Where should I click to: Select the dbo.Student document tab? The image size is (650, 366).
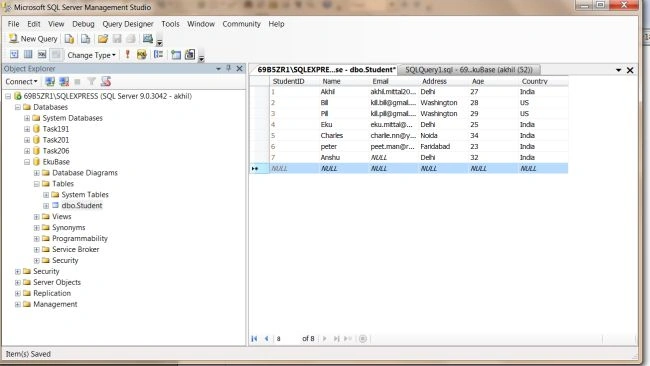[x=326, y=70]
